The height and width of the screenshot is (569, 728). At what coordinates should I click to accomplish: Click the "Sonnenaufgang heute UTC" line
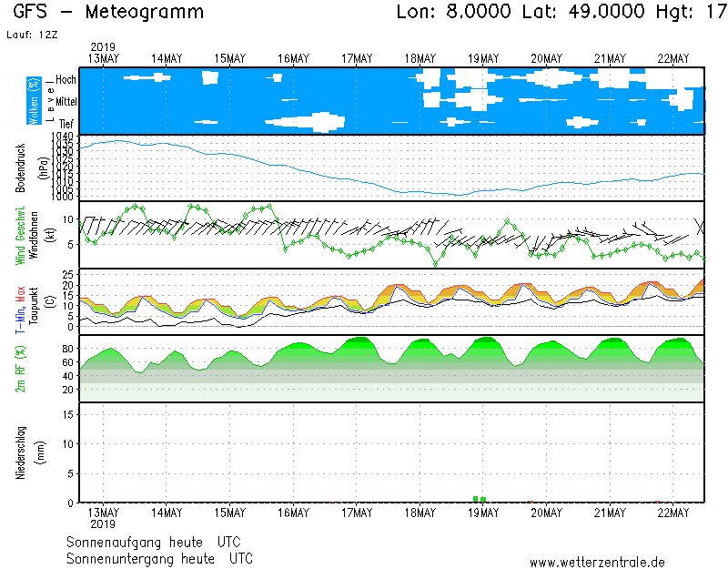154,543
